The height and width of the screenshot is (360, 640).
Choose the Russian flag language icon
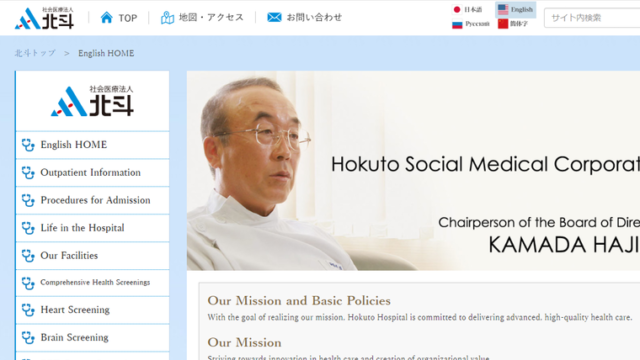click(x=457, y=24)
